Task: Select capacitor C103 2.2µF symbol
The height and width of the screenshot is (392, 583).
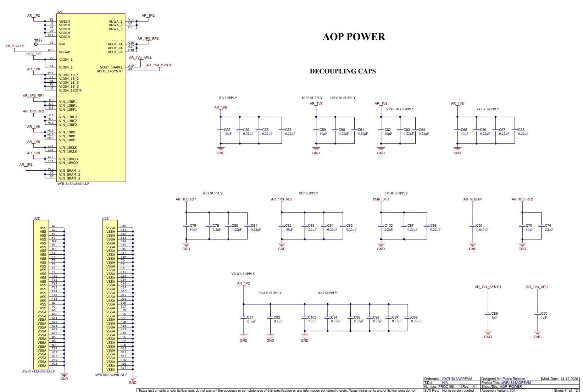Action: (x=305, y=318)
